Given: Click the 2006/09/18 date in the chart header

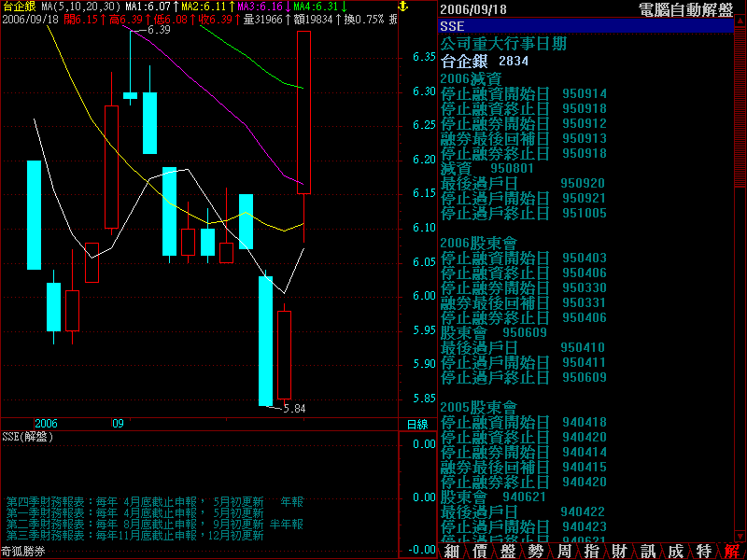Looking at the screenshot, I should point(31,20).
